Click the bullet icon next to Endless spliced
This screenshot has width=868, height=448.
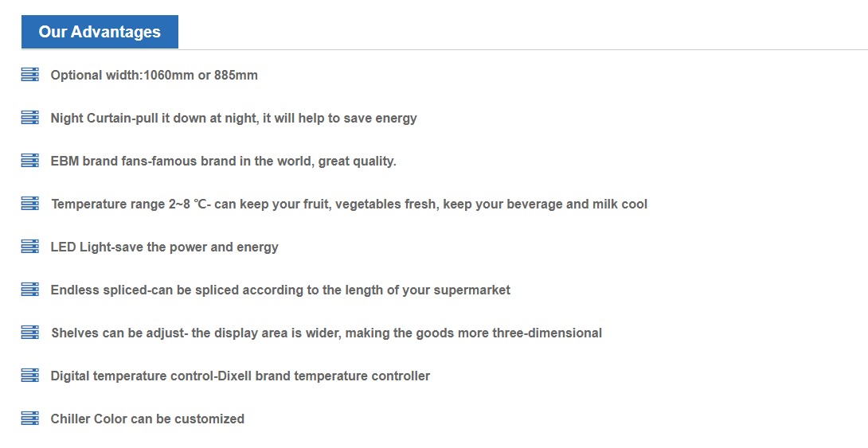[x=29, y=290]
